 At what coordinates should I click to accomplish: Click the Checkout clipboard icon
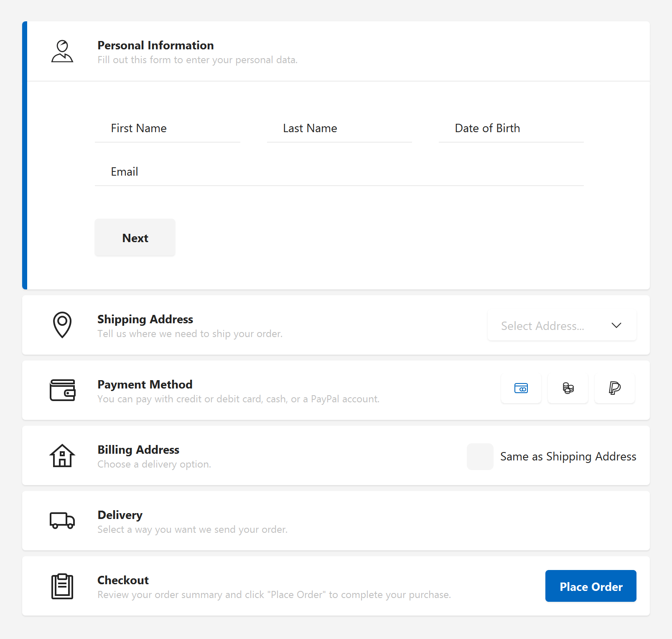pyautogui.click(x=62, y=586)
